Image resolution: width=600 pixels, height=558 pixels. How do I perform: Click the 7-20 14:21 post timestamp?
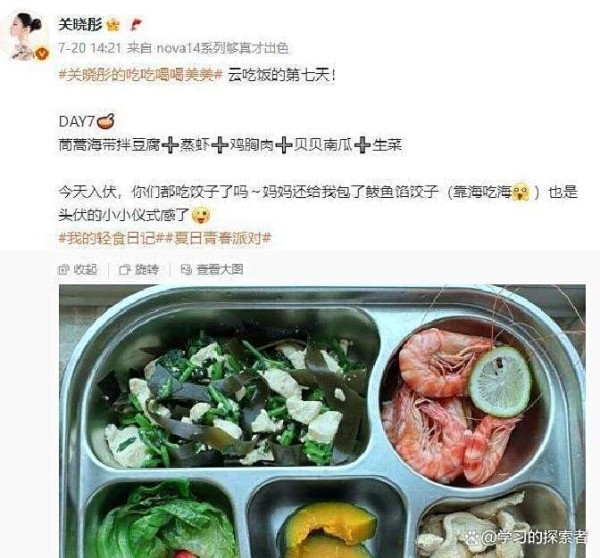click(90, 48)
